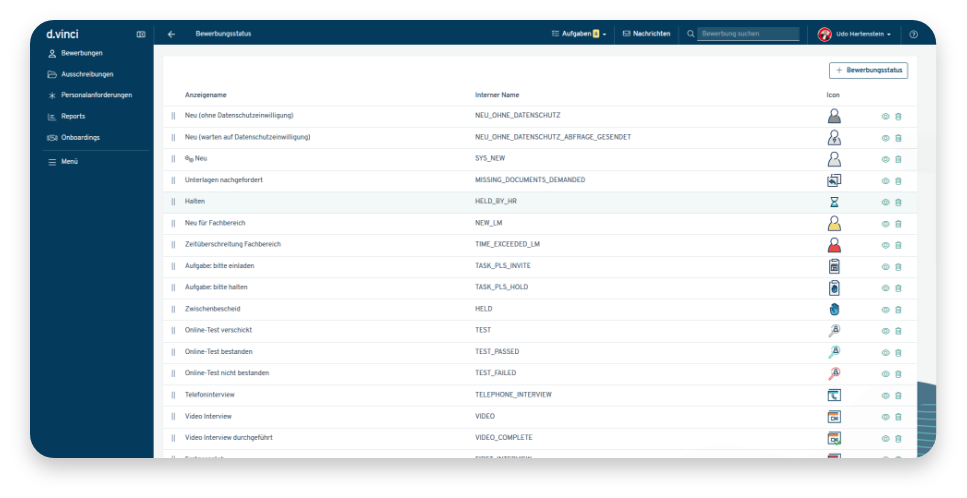
Task: Click the drag handle of Zwischenbescheid row
Action: [x=173, y=309]
